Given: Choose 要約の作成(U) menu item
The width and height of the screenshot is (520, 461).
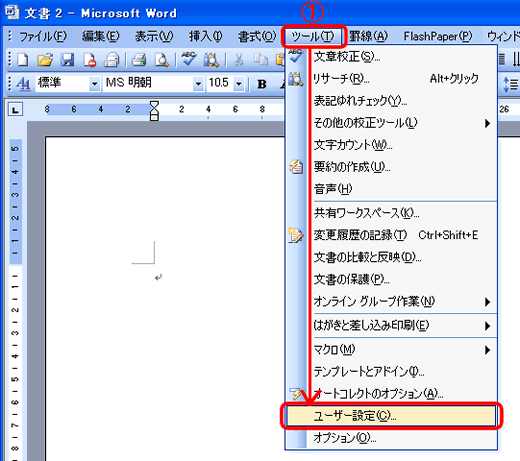Looking at the screenshot, I should coord(391,167).
